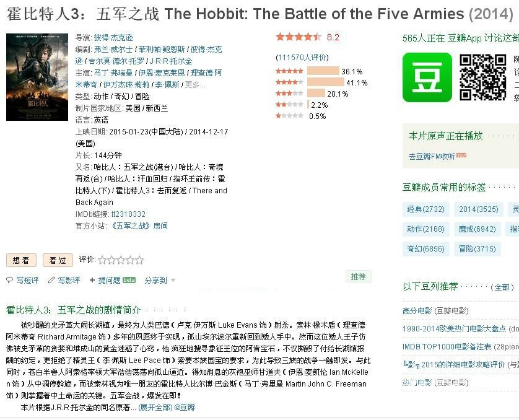Open IMDb link tt2310332
This screenshot has width=519, height=420.
click(128, 214)
